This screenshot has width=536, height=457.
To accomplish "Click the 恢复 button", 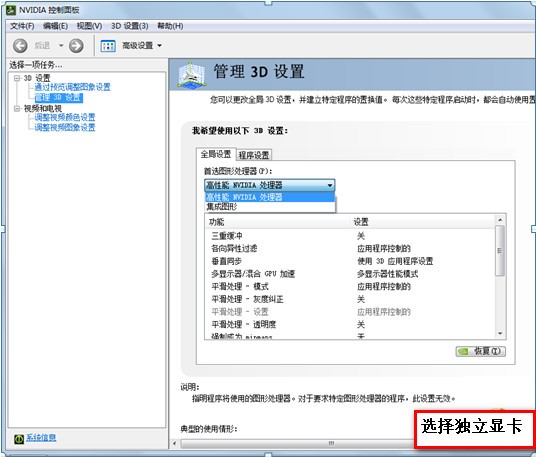I will point(480,351).
